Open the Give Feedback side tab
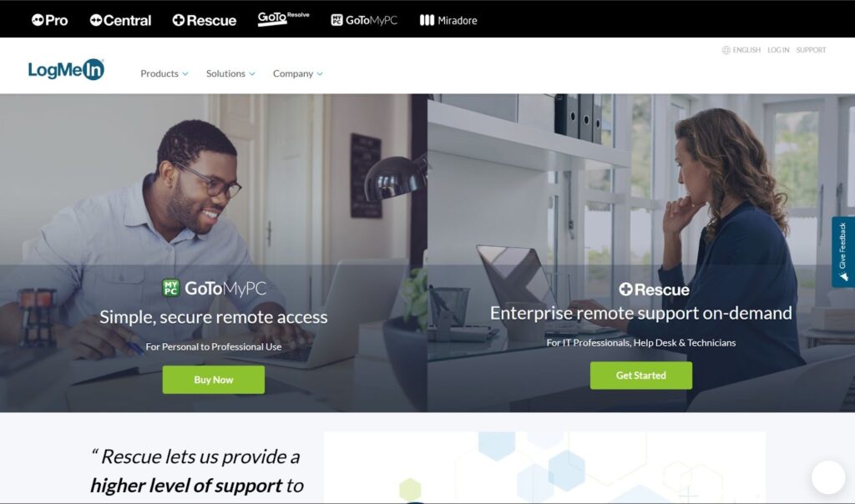855x504 pixels. click(843, 252)
